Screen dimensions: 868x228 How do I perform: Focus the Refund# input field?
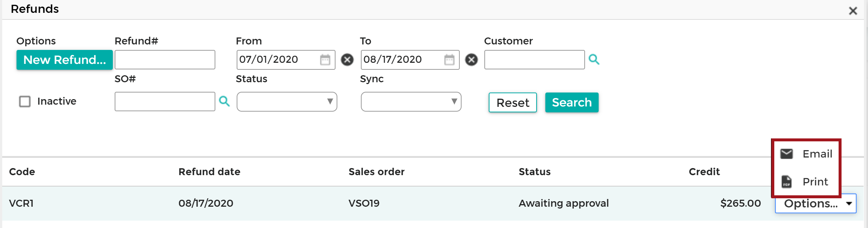pyautogui.click(x=165, y=60)
